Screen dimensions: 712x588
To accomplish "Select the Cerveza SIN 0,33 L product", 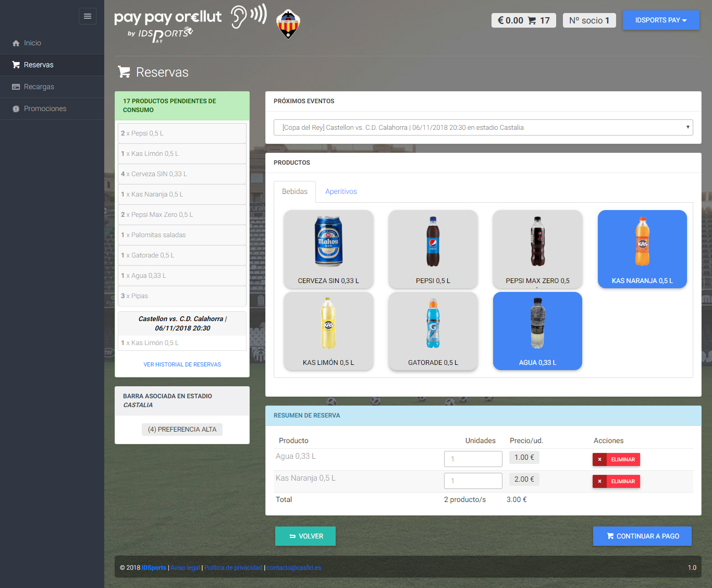I will click(x=328, y=249).
